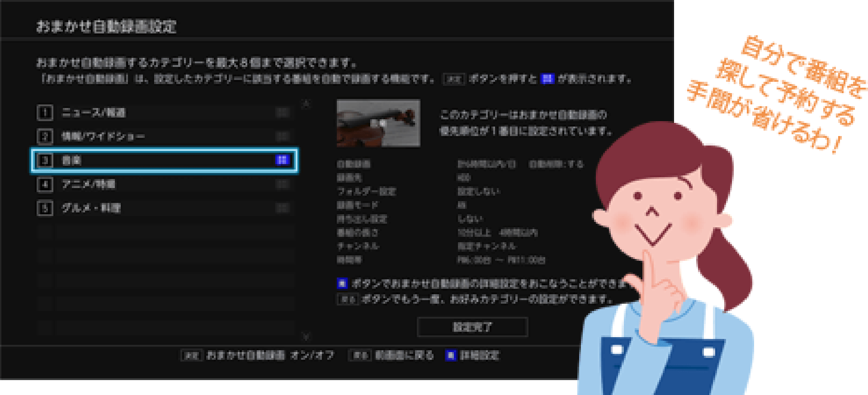
Task: Click 決定 key icon in footer
Action: (x=191, y=355)
